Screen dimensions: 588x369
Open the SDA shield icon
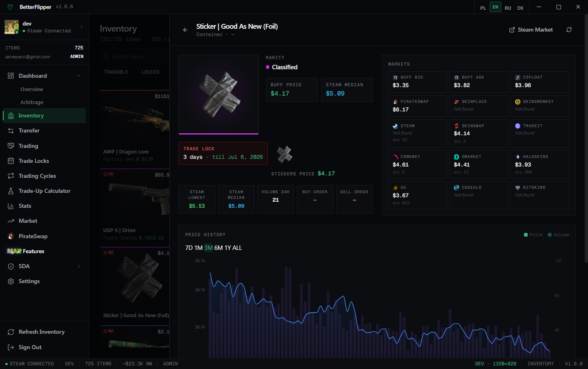point(11,266)
